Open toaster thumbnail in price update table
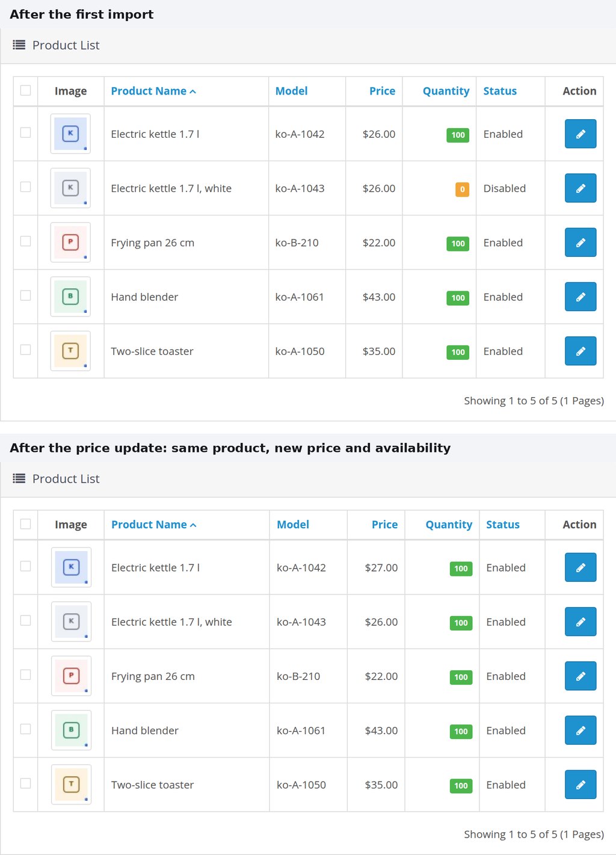 [71, 784]
